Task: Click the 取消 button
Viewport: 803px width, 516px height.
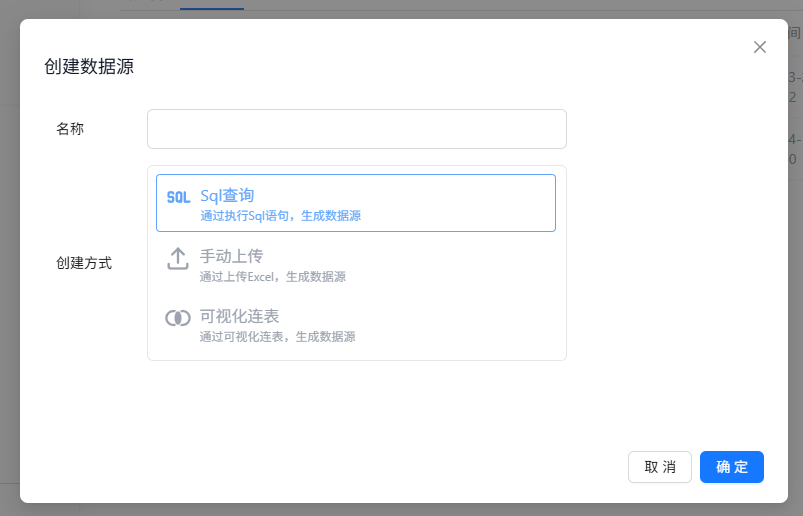Action: click(660, 467)
